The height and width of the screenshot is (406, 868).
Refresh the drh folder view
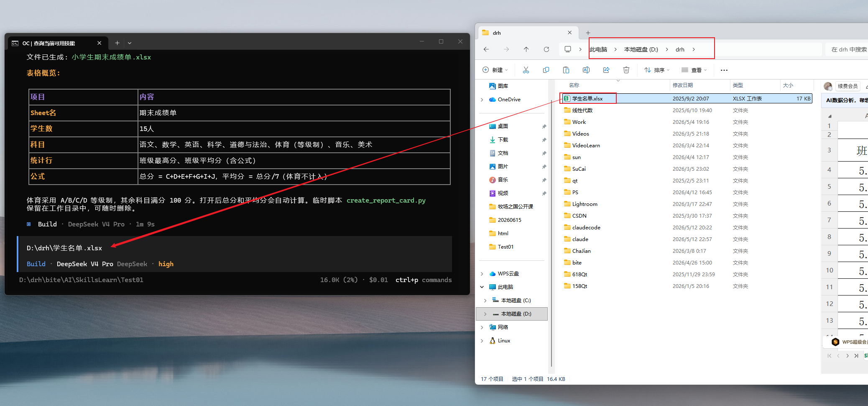(x=546, y=49)
